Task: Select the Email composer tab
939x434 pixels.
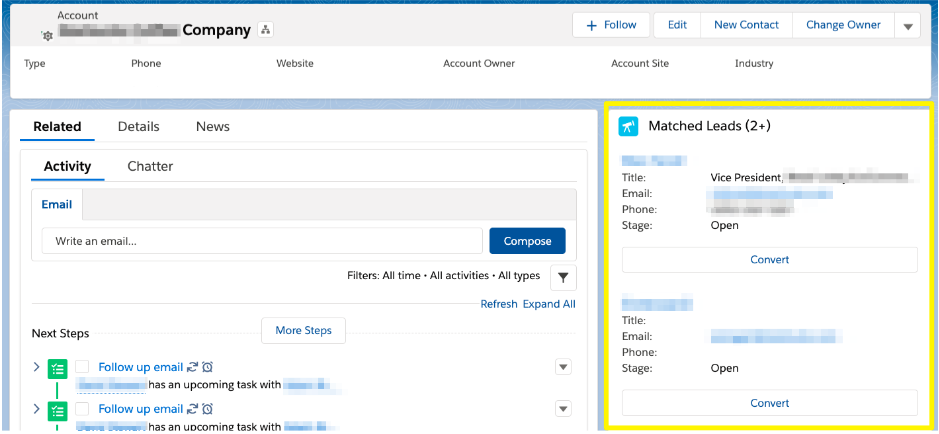Action: tap(57, 205)
